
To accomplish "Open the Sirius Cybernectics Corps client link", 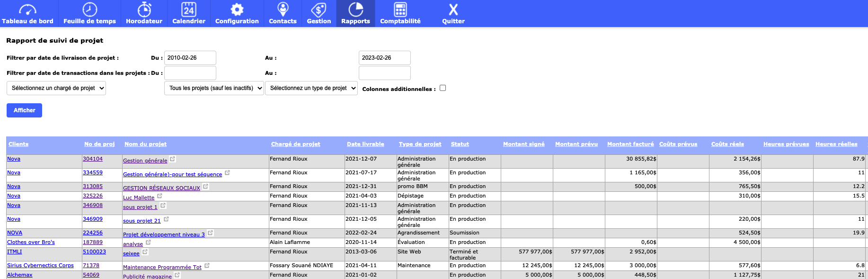I will 40,266.
